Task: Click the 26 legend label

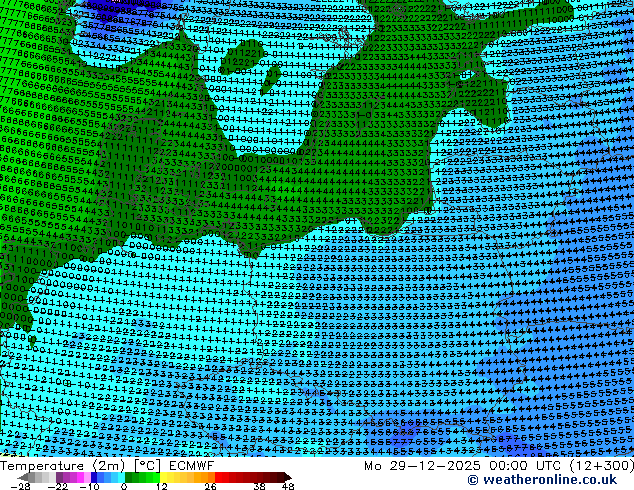Action: click(x=210, y=486)
